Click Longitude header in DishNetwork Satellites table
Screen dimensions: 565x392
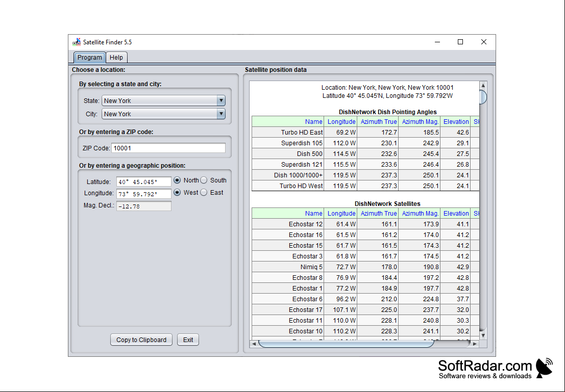tap(341, 214)
